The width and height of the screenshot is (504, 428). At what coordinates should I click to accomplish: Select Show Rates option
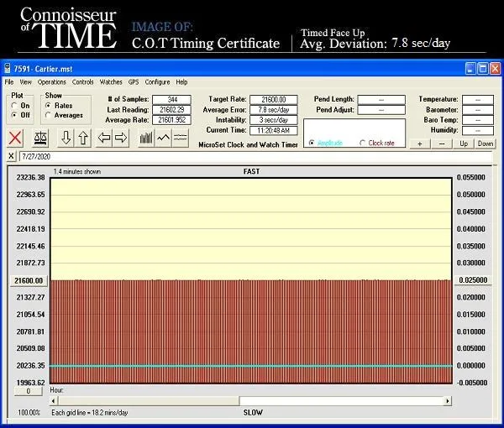pyautogui.click(x=48, y=105)
